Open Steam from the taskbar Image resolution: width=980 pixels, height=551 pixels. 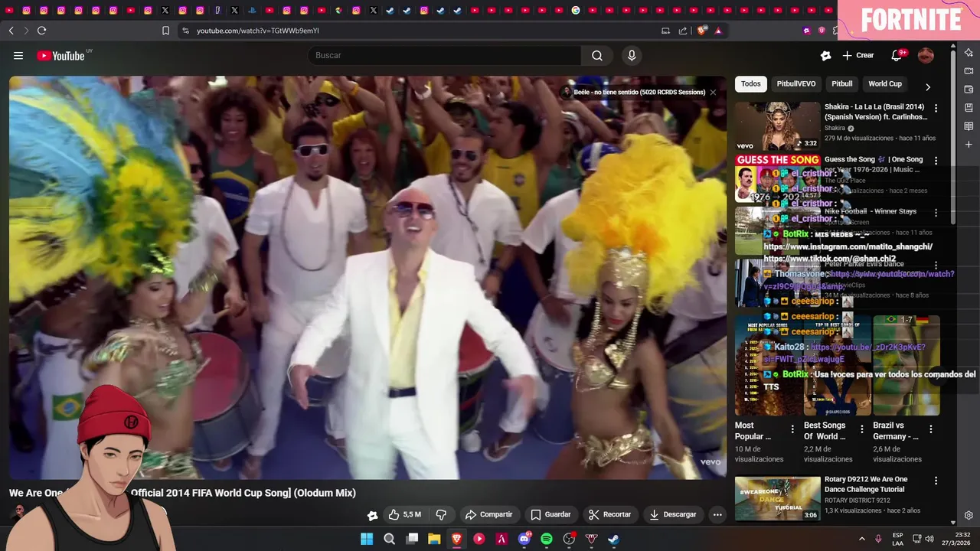click(614, 539)
